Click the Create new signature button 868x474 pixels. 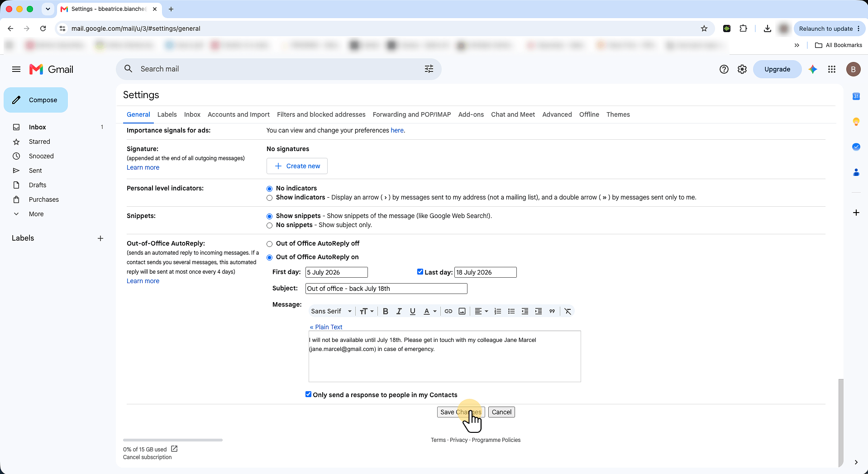click(297, 166)
